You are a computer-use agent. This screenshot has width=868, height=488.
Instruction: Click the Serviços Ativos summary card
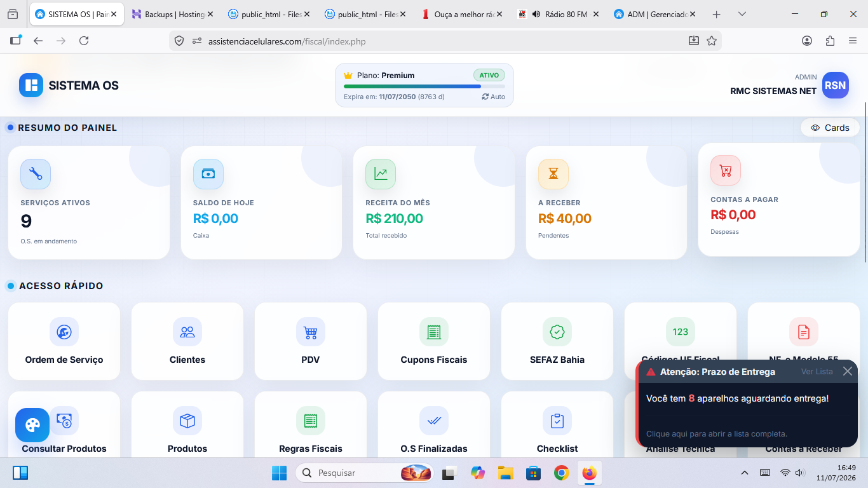pyautogui.click(x=89, y=203)
